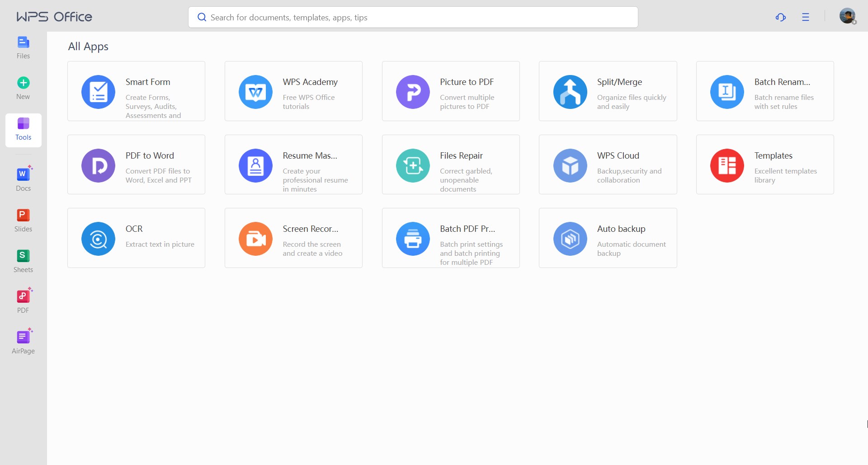Open the OCR title
Image resolution: width=868 pixels, height=465 pixels.
click(x=134, y=229)
